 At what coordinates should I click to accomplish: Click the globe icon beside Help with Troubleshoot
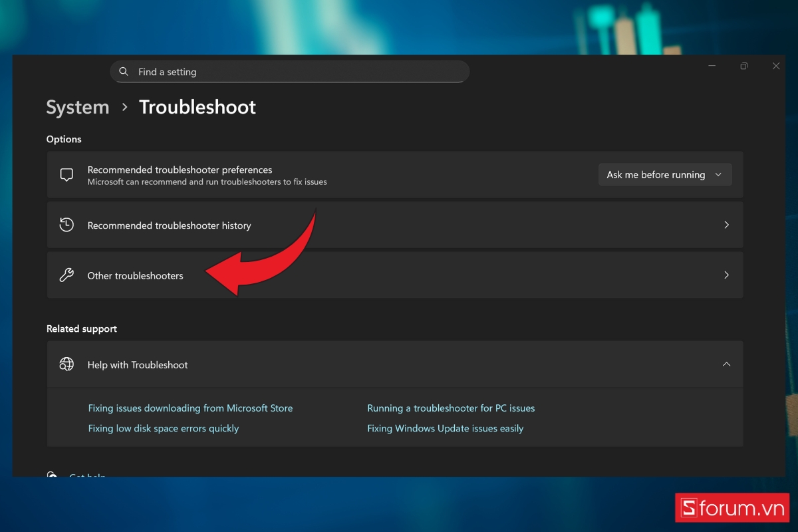(x=66, y=364)
